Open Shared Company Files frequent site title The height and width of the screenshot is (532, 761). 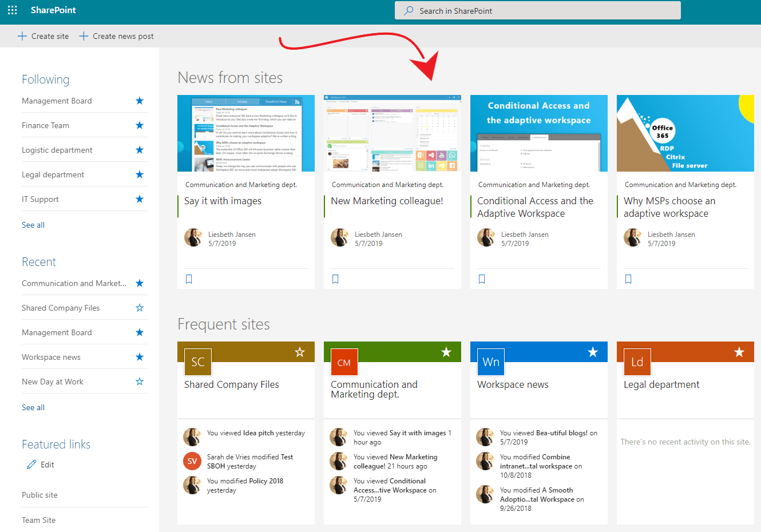[232, 384]
